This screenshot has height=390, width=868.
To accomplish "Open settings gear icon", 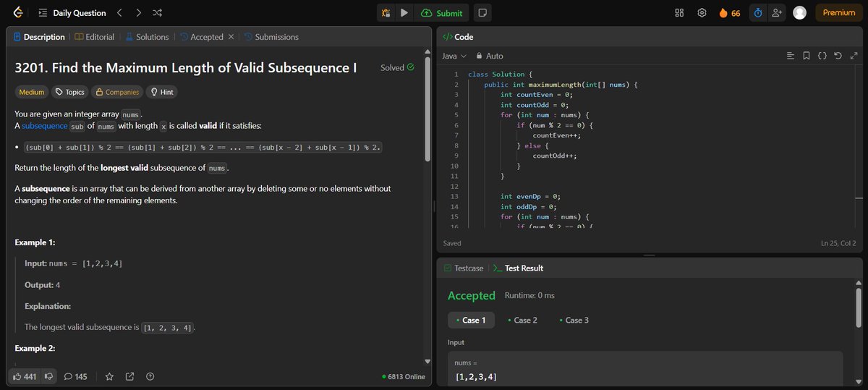I will [x=702, y=13].
